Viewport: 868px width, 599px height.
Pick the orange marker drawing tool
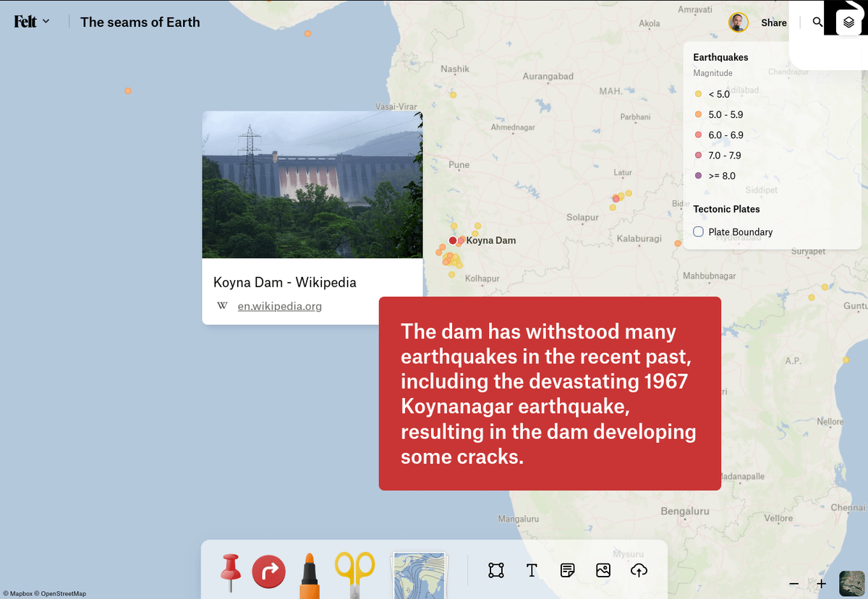pos(309,576)
